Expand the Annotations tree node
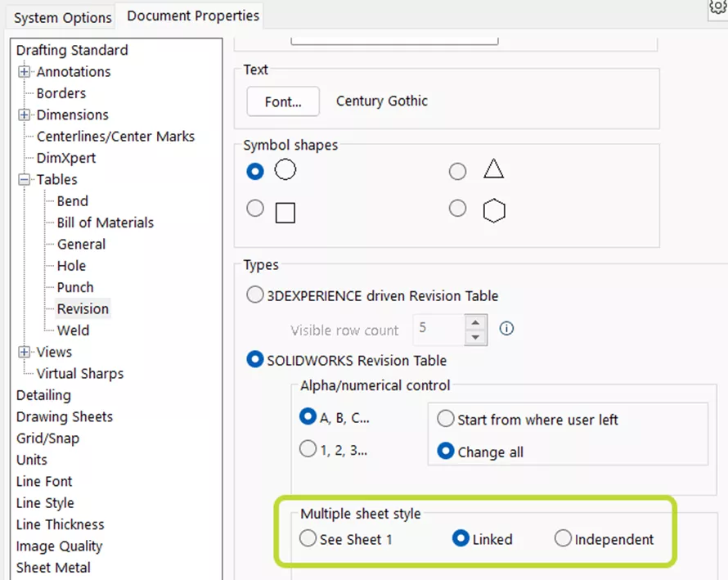Screen dimensions: 728x580 point(23,71)
